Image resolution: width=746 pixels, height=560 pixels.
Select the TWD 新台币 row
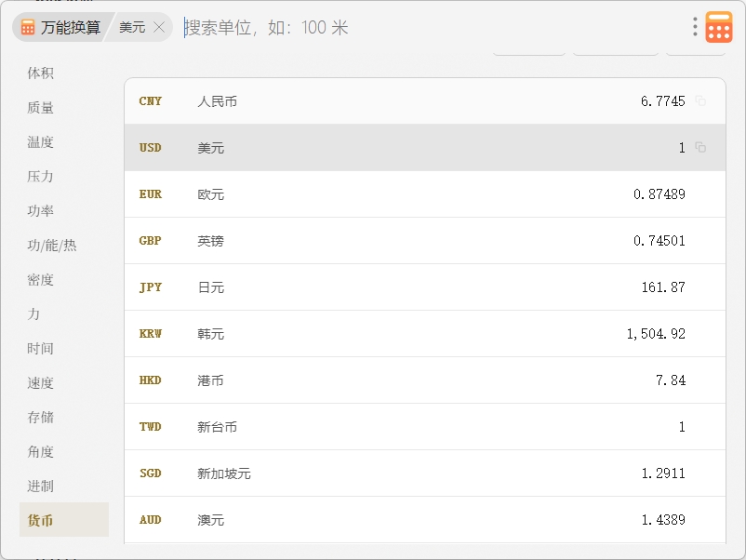425,427
